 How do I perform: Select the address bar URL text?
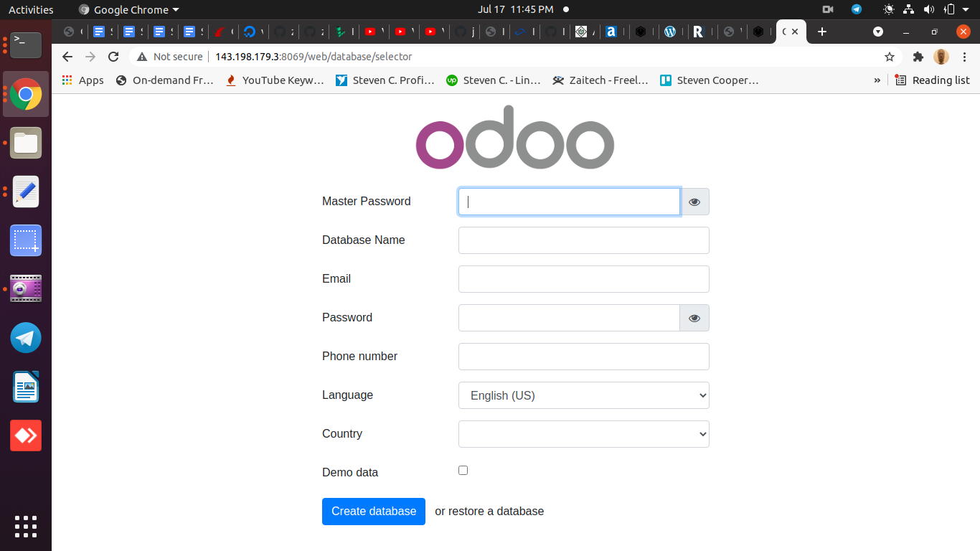(x=314, y=57)
